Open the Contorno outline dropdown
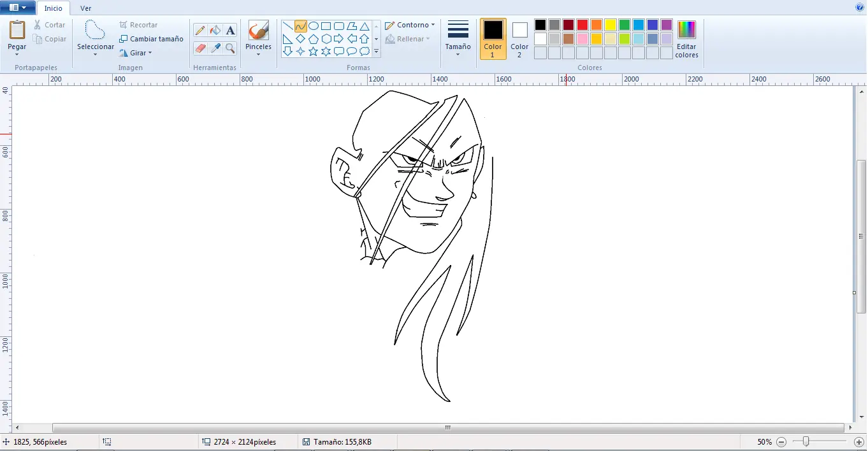Viewport: 868px width, 451px height. [410, 25]
